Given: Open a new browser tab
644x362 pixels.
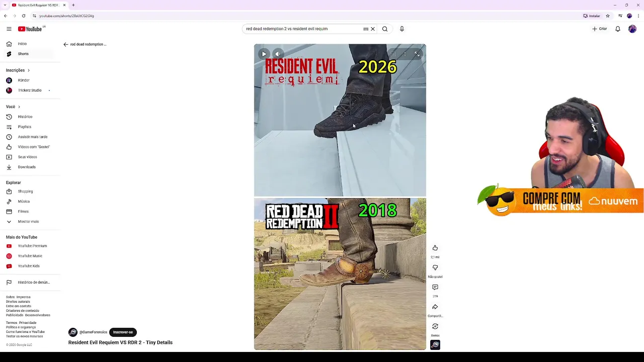Looking at the screenshot, I should (73, 5).
